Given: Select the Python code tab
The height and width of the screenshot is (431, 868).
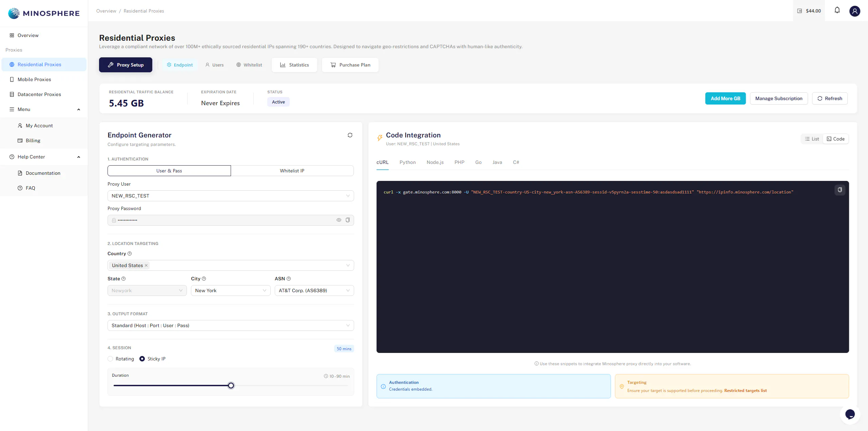Looking at the screenshot, I should click(x=408, y=162).
